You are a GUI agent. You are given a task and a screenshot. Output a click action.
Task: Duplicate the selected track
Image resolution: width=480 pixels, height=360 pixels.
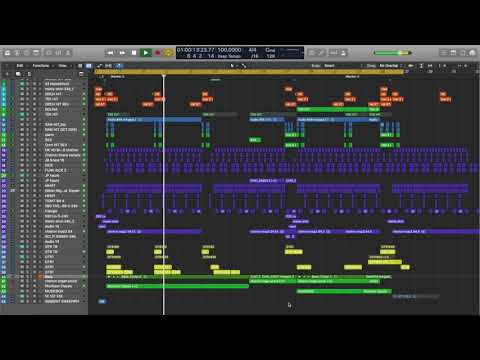pyautogui.click(x=18, y=74)
